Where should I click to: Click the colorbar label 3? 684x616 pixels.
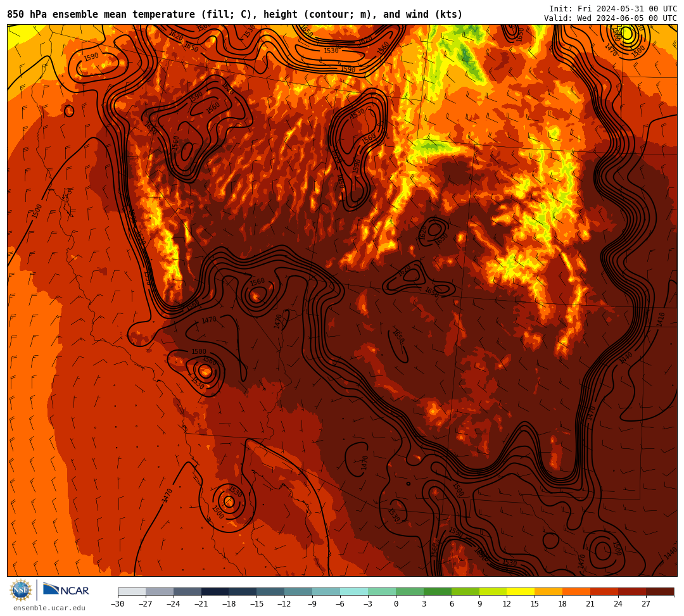coord(424,604)
